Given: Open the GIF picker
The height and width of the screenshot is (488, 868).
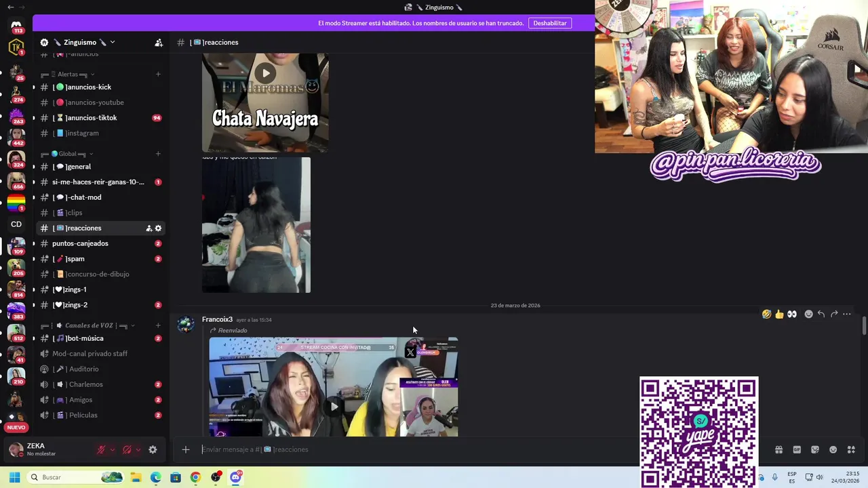Looking at the screenshot, I should [x=797, y=449].
